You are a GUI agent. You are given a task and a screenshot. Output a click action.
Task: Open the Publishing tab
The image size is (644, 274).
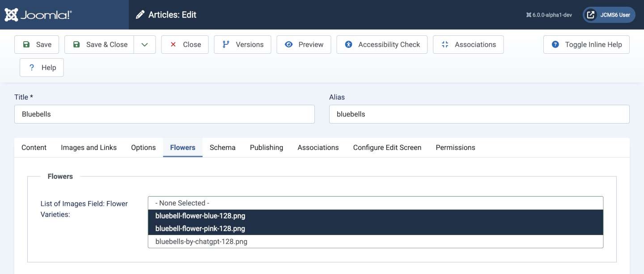point(266,147)
